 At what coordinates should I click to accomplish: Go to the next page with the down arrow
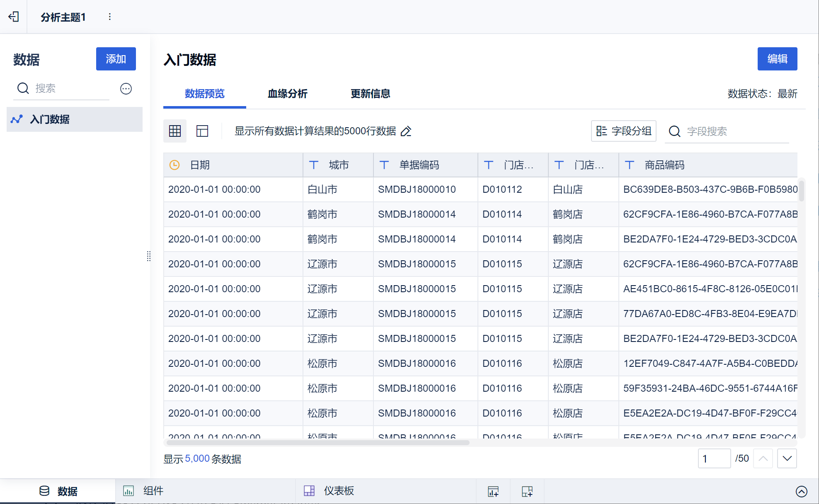tap(787, 458)
